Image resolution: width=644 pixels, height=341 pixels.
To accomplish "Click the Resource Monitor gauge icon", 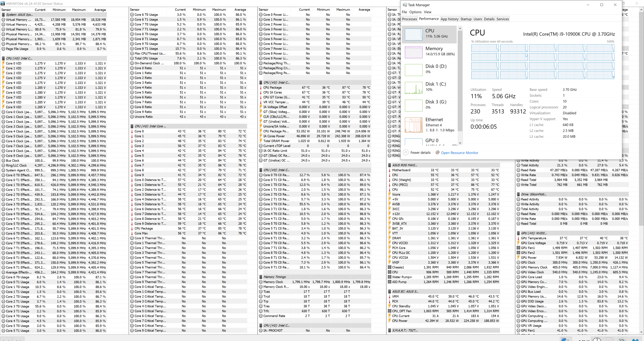I will (437, 152).
